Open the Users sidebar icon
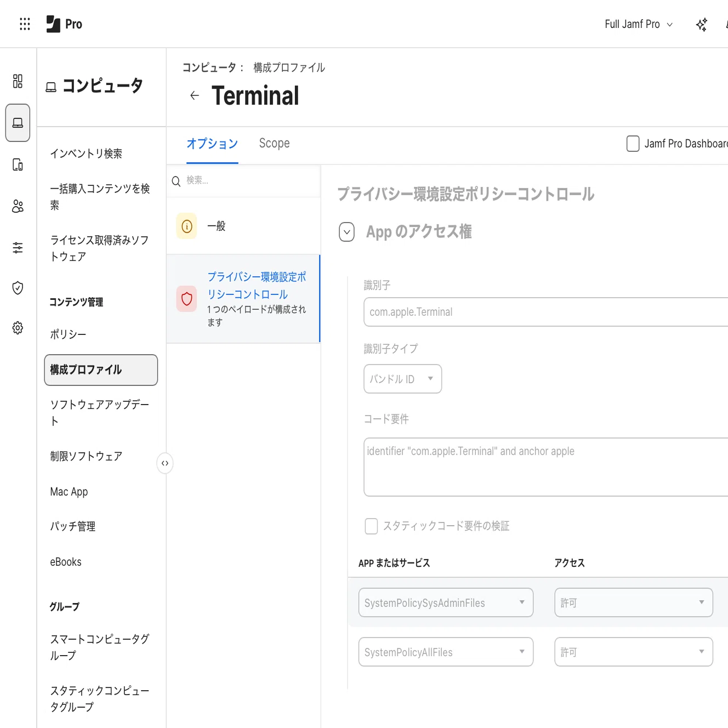Image resolution: width=728 pixels, height=728 pixels. [x=18, y=206]
